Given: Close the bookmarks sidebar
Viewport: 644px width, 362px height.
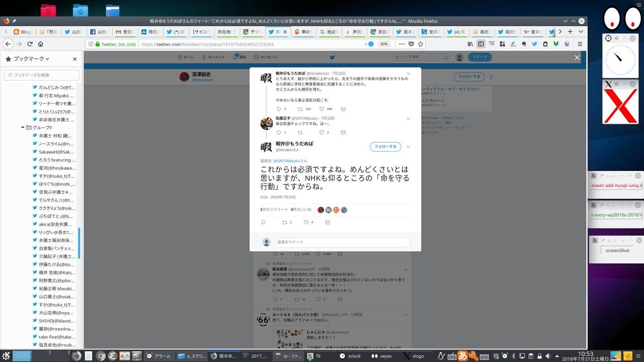Looking at the screenshot, I should (x=74, y=59).
